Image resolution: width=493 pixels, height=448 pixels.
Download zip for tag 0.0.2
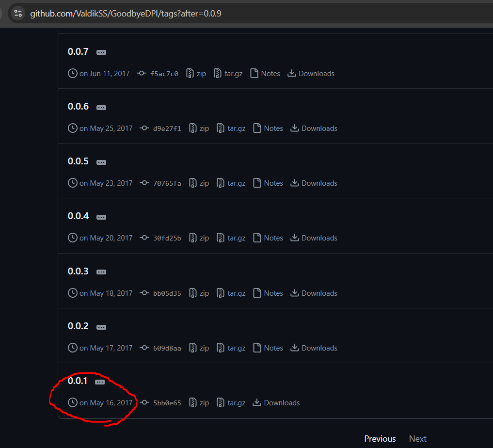tap(199, 348)
